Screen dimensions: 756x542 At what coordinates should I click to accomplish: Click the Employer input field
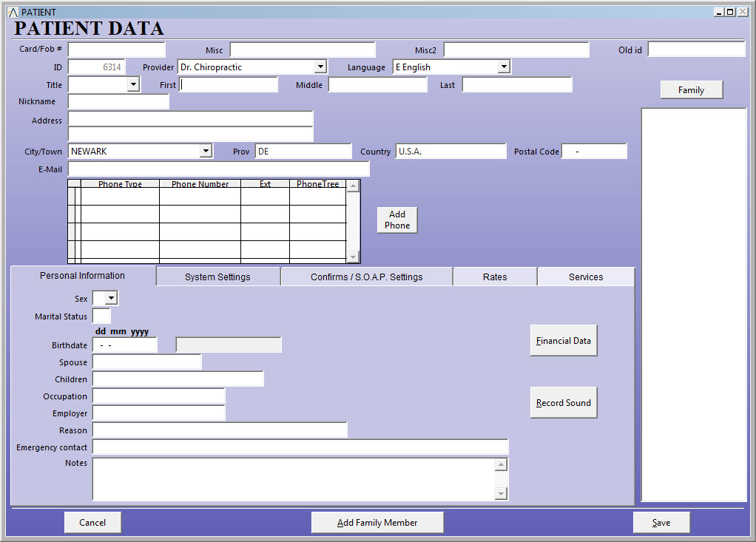(x=159, y=413)
